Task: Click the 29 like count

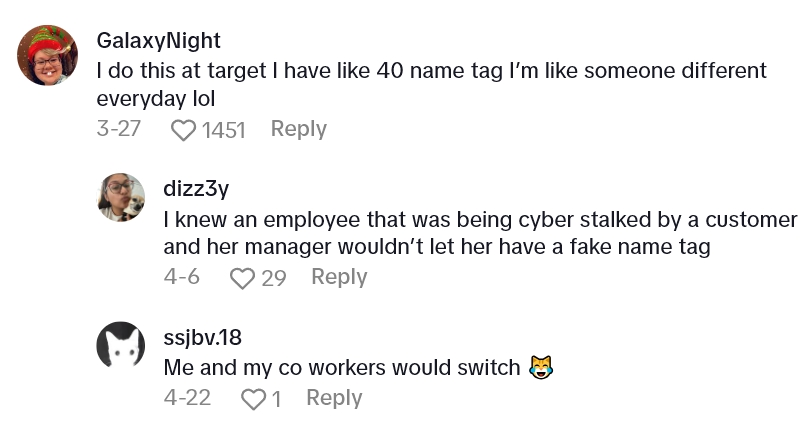Action: coord(274,278)
